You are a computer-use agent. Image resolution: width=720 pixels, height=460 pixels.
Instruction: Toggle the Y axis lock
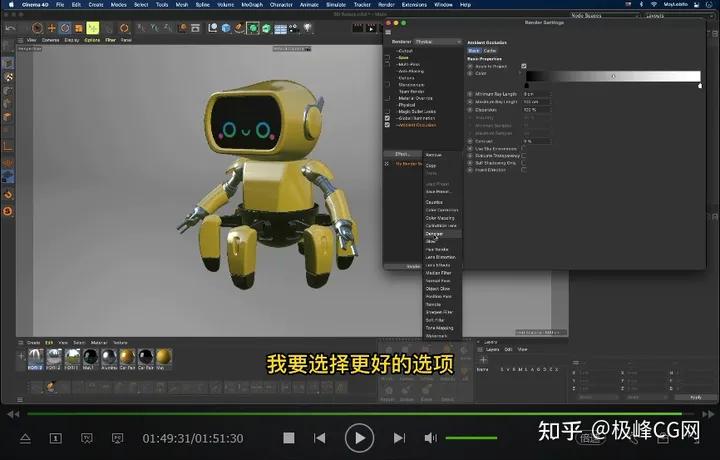[x=155, y=28]
